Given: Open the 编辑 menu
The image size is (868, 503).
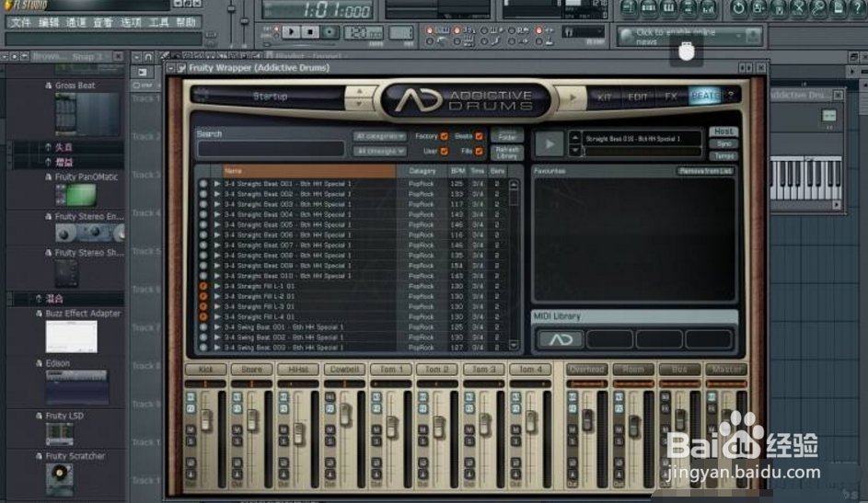Looking at the screenshot, I should (49, 22).
